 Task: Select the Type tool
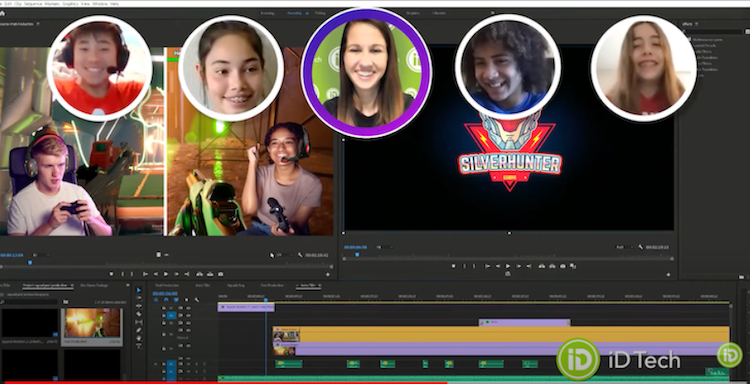(x=139, y=345)
